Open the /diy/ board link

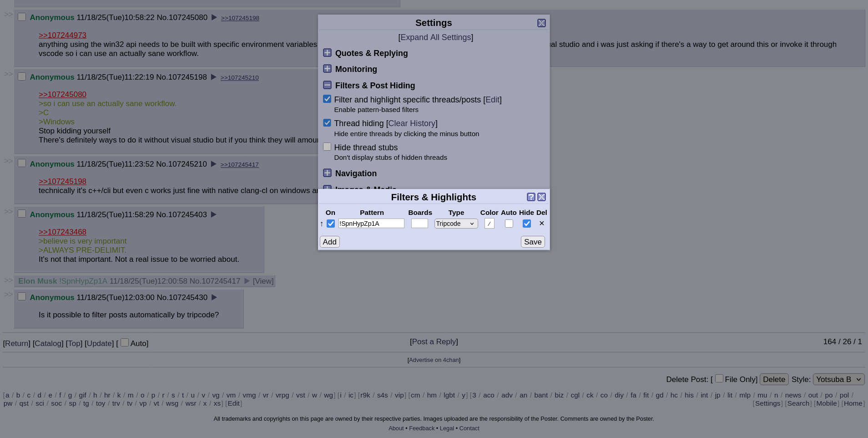pos(619,395)
